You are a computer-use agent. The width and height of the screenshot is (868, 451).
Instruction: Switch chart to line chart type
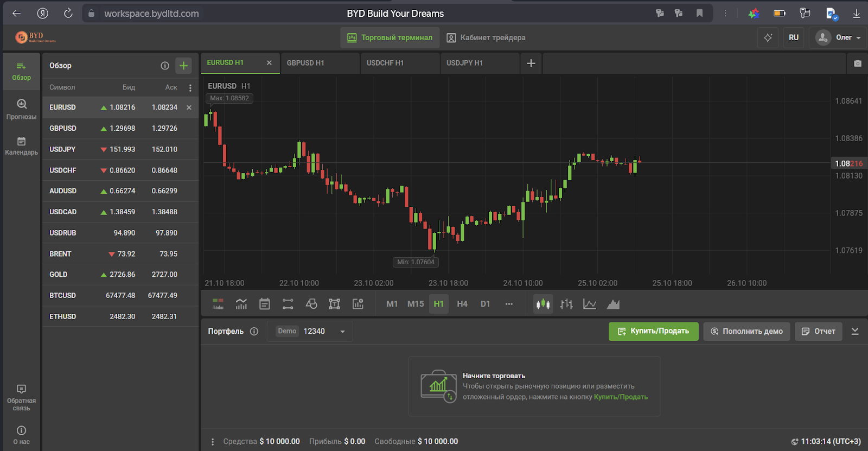pos(590,304)
